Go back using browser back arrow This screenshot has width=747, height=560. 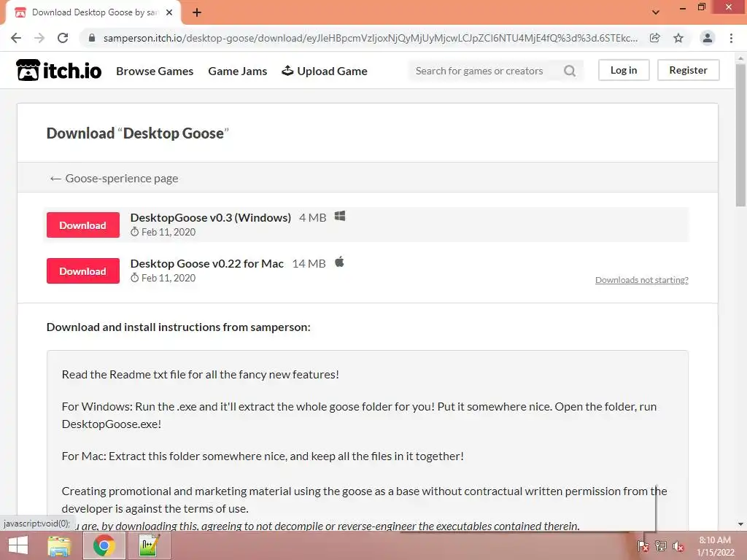click(16, 38)
